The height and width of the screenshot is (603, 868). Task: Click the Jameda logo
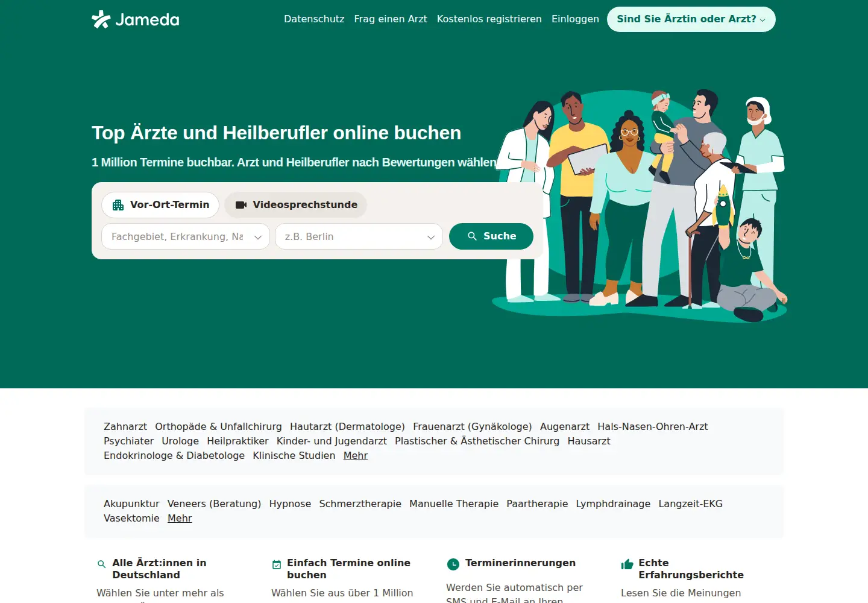136,19
